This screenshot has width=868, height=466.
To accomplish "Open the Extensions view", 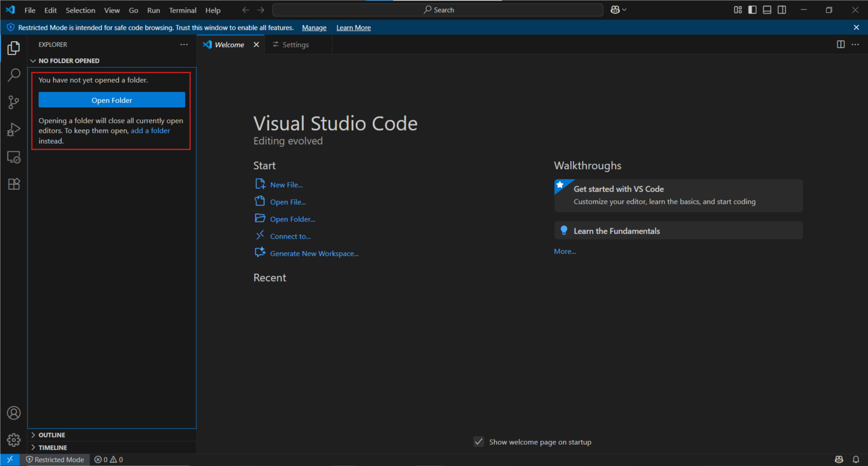I will point(14,184).
